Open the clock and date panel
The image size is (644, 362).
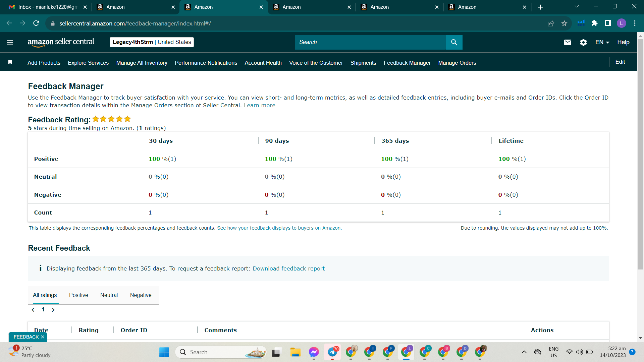[613, 352]
